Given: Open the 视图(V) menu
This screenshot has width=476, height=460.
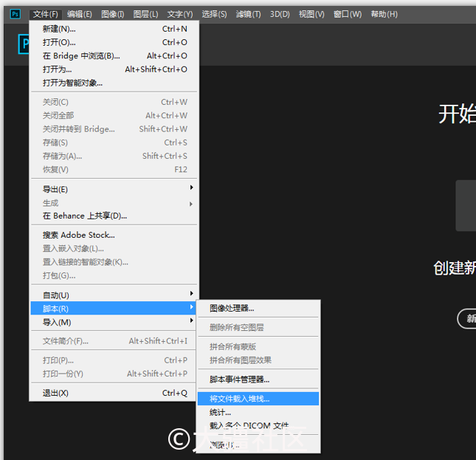Looking at the screenshot, I should tap(311, 14).
